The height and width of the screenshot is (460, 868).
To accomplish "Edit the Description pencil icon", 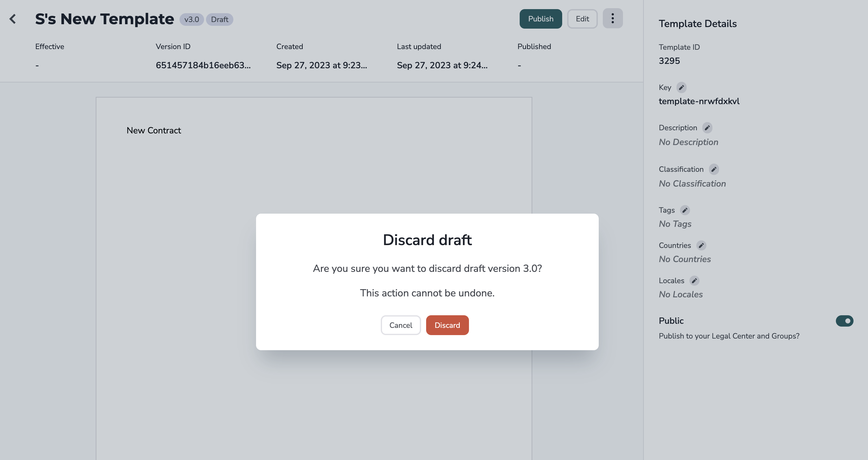I will pos(707,128).
